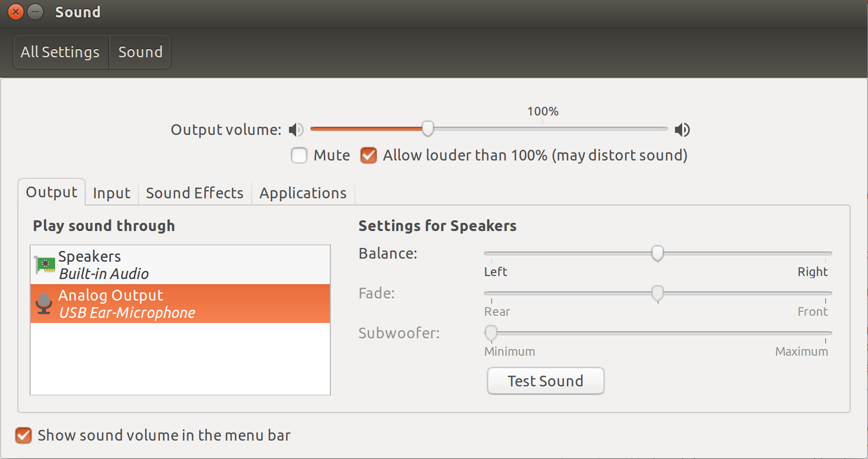This screenshot has height=459, width=868.
Task: Open the Sound Effects tab
Action: pyautogui.click(x=195, y=193)
